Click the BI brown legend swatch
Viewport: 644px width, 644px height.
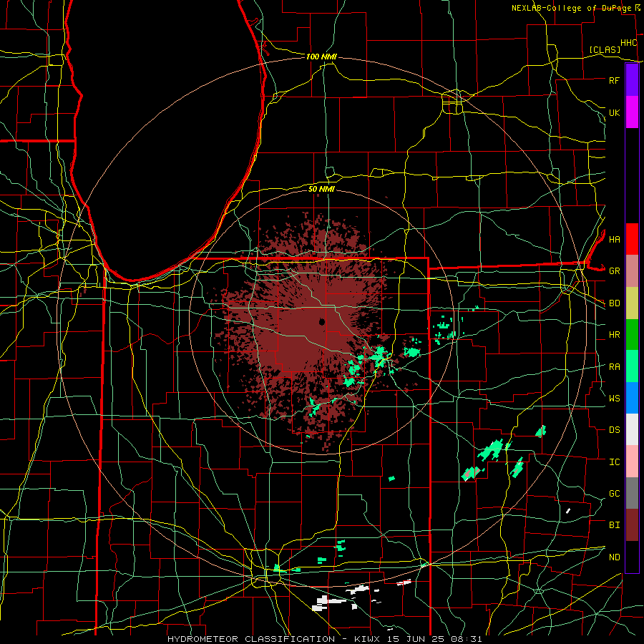pos(632,525)
